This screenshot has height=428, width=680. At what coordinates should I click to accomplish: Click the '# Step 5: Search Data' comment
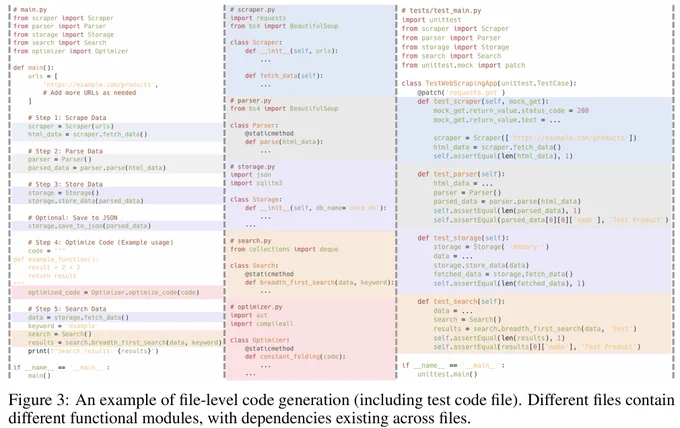pos(67,309)
